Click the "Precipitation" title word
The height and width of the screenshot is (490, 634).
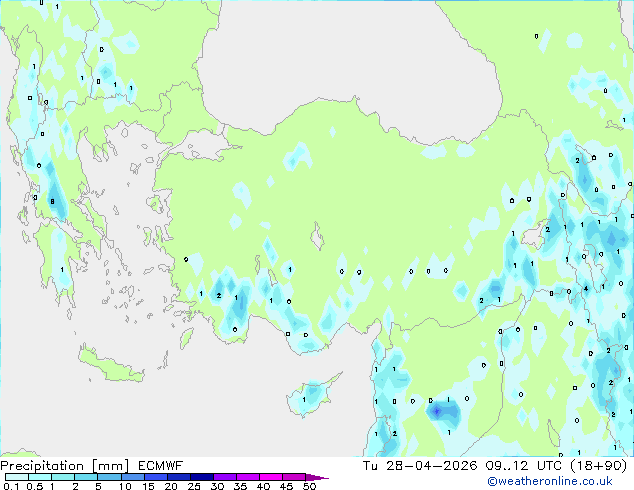[42, 466]
